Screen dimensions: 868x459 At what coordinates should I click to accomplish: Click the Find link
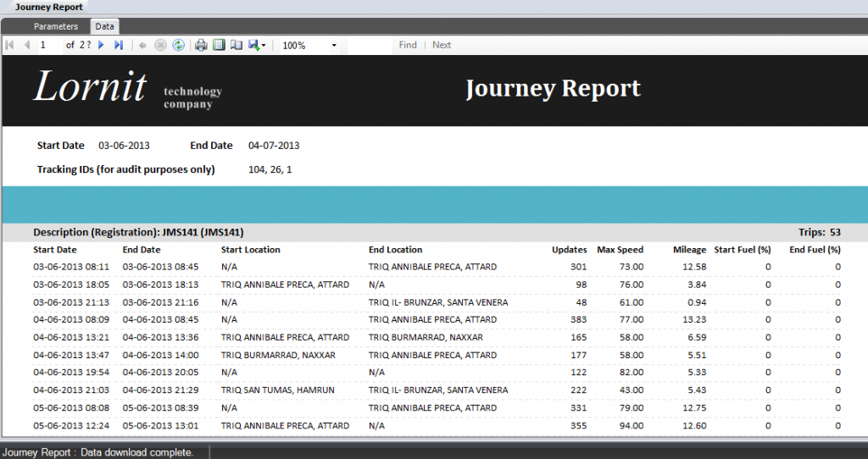coord(408,45)
